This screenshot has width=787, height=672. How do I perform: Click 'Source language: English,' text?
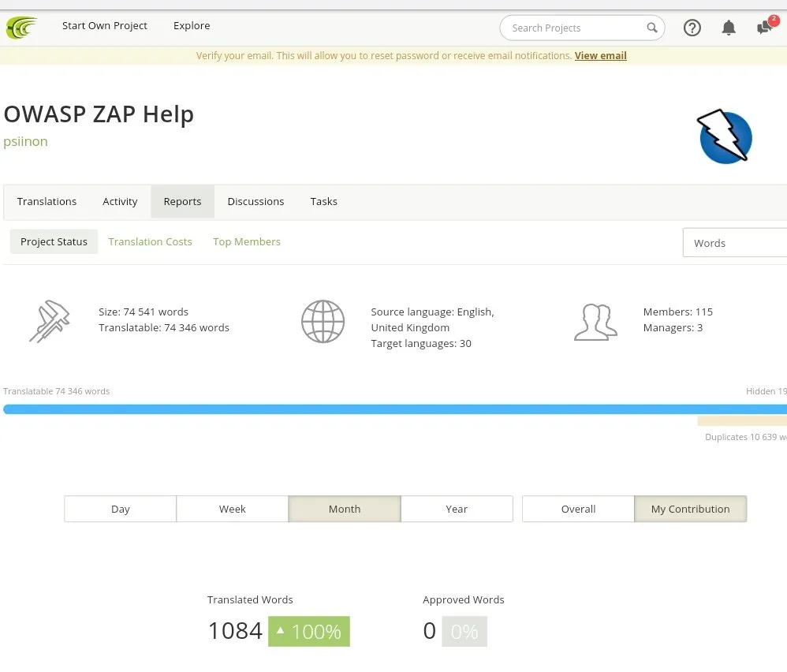pyautogui.click(x=433, y=312)
